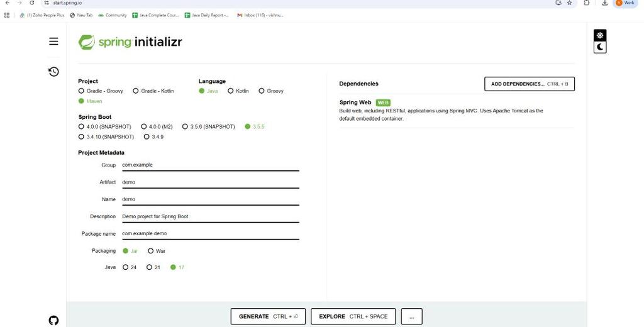Select Spring Boot 4.0.0 (SNAPSHOT)

tap(105, 126)
